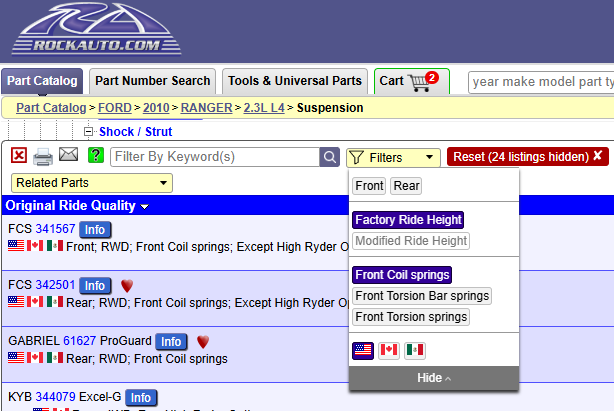
Task: Click US flag in FCS 342501 row
Action: click(16, 302)
